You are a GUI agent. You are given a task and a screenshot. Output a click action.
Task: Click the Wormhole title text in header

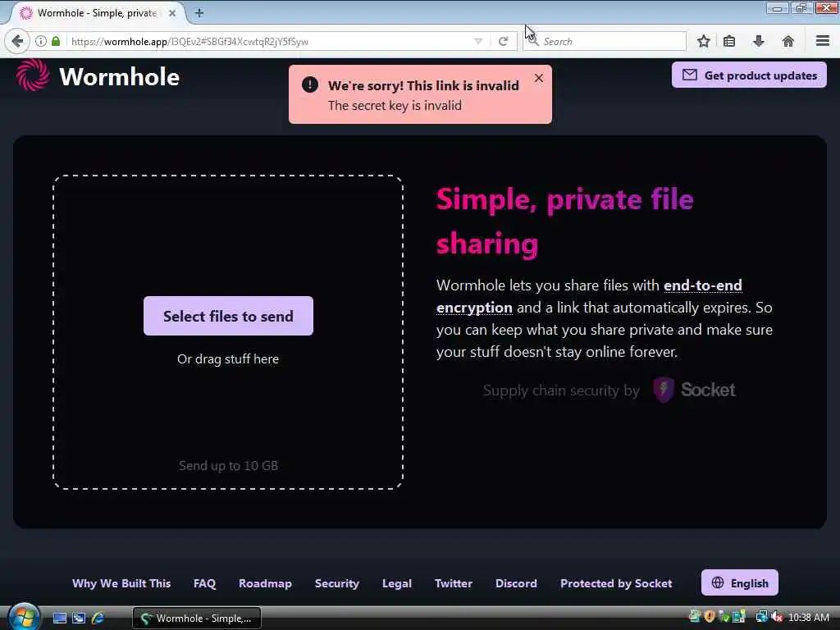pyautogui.click(x=120, y=76)
